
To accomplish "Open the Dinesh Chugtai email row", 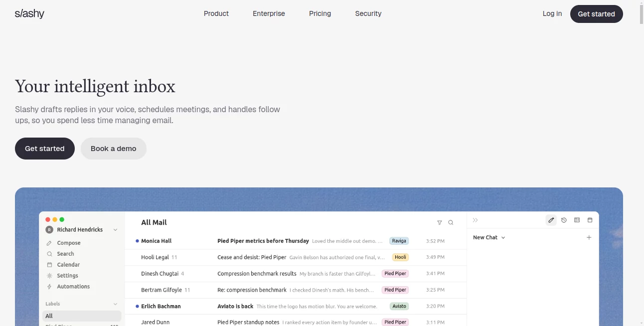I will click(296, 274).
